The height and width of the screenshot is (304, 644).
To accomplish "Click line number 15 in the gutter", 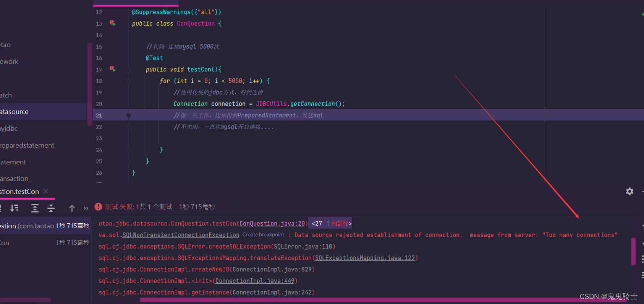I will point(99,47).
